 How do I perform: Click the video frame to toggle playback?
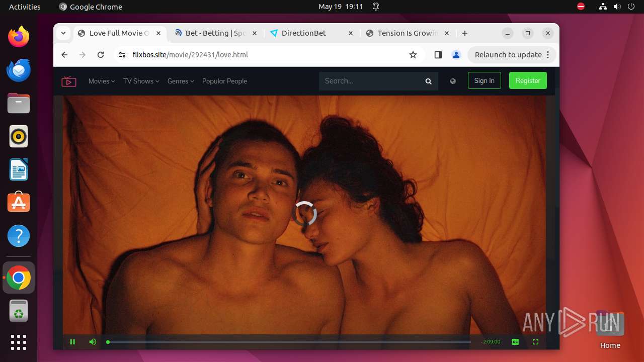304,215
